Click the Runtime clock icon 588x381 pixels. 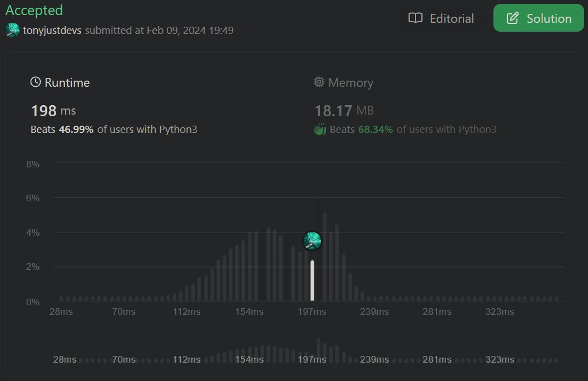click(36, 82)
